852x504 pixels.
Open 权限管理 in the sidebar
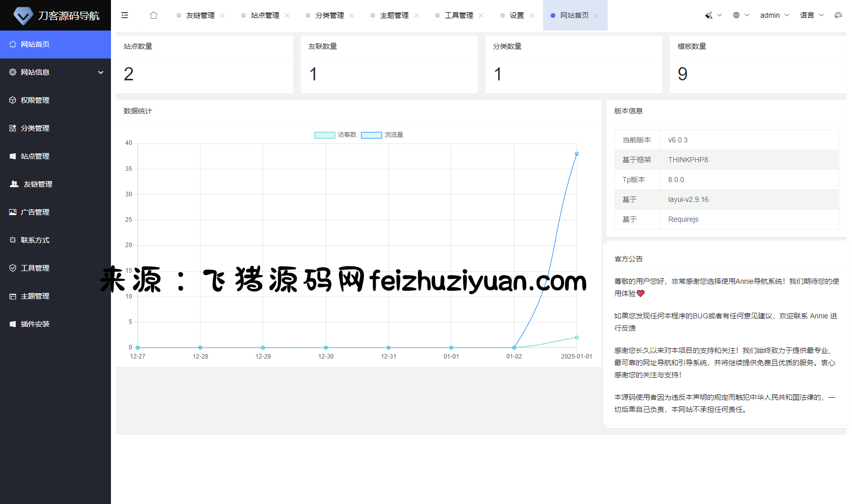point(35,100)
